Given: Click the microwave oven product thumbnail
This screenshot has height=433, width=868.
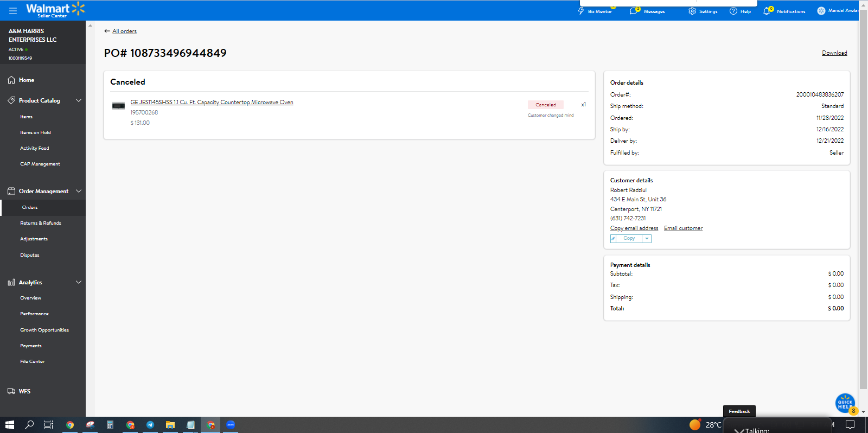Looking at the screenshot, I should [x=118, y=106].
